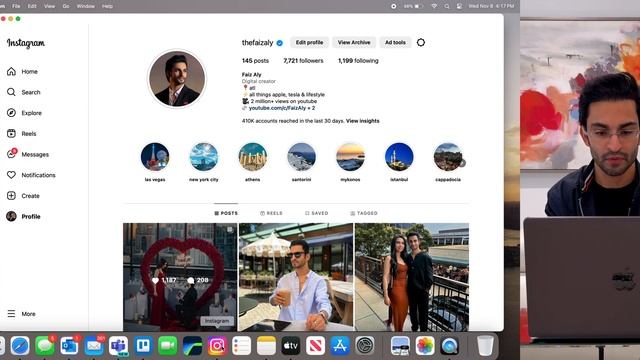
Task: Open Mail app in the Dock
Action: (x=94, y=346)
